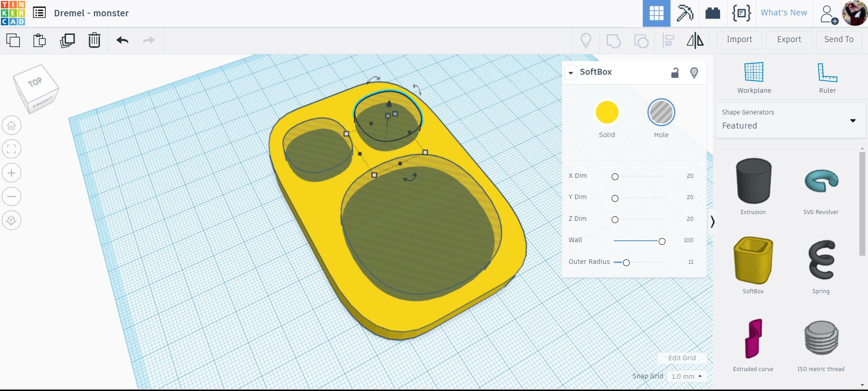
Task: Open the Blocks pickaxe mode
Action: (685, 13)
